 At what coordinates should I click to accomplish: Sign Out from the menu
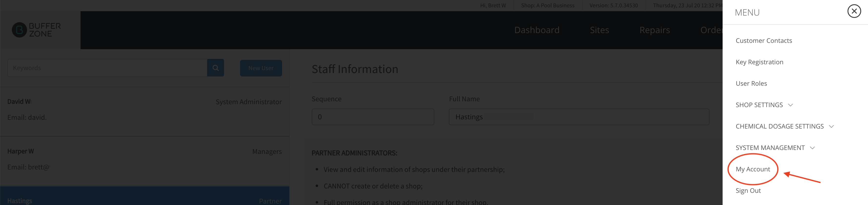click(x=748, y=191)
